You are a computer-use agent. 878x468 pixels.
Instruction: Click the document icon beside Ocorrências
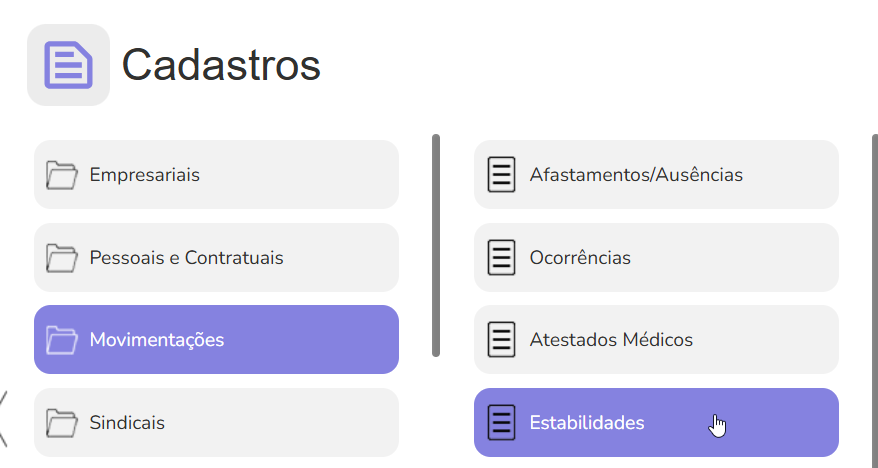501,258
